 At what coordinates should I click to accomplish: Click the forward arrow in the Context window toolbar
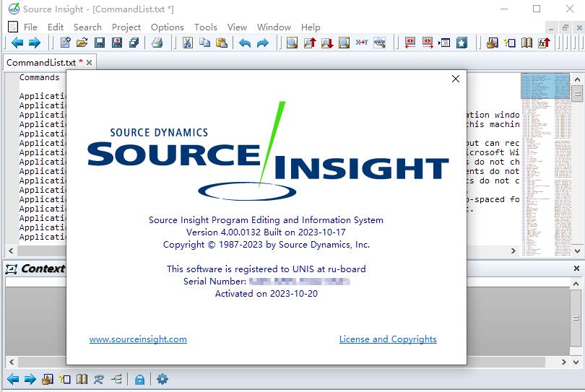point(30,379)
